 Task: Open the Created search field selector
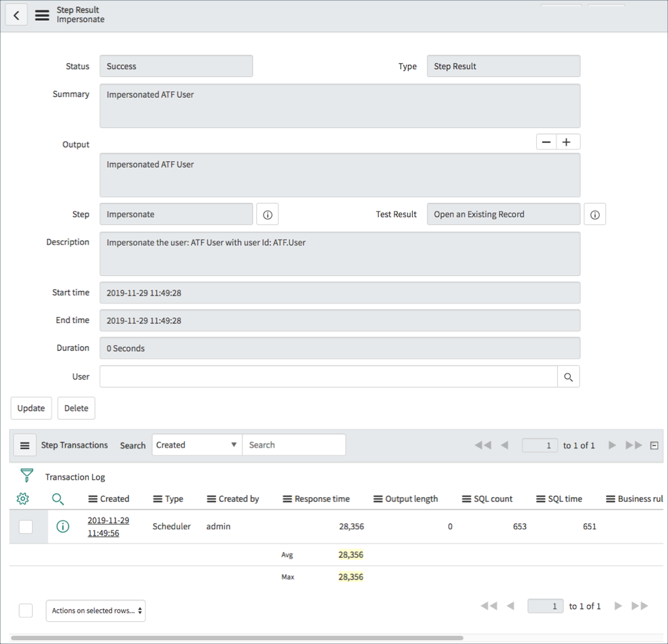(x=196, y=444)
